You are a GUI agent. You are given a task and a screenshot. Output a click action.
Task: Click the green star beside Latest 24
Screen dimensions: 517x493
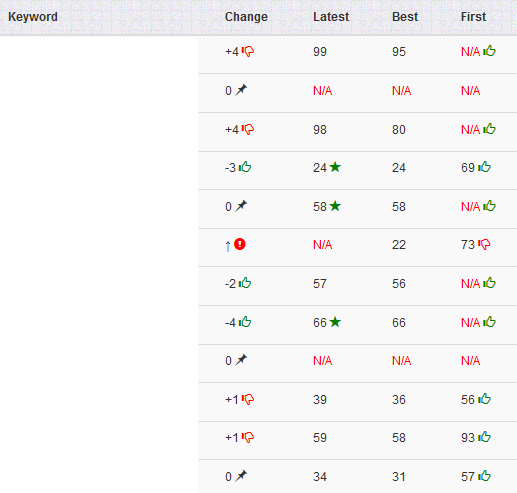coord(335,167)
